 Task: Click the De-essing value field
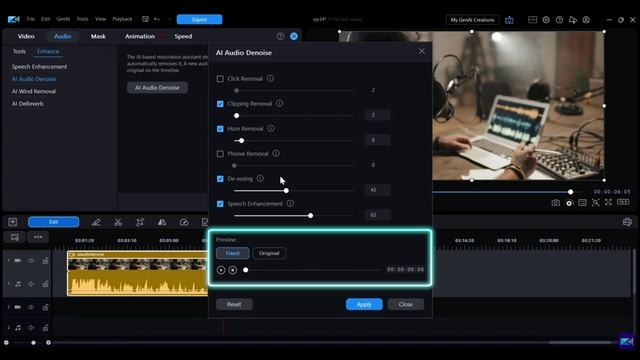coord(377,190)
